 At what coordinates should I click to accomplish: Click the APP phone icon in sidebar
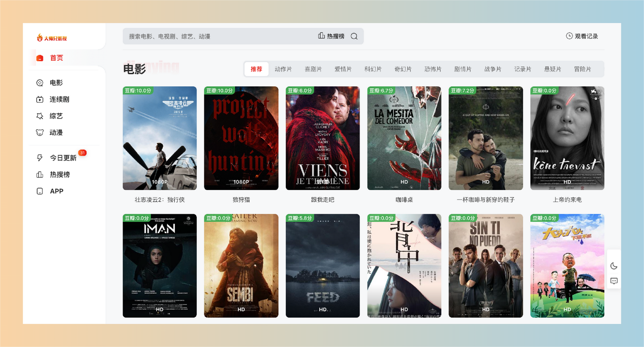[x=40, y=191]
